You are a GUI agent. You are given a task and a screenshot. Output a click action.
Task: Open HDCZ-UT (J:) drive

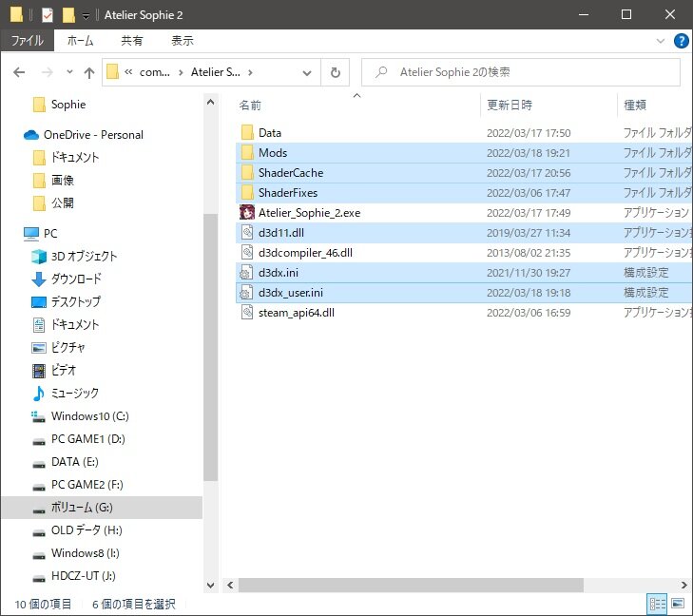point(83,576)
